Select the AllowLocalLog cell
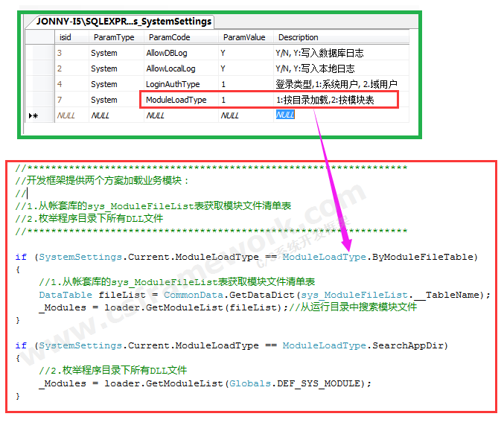Screen dimensions: 504x431 tap(170, 69)
